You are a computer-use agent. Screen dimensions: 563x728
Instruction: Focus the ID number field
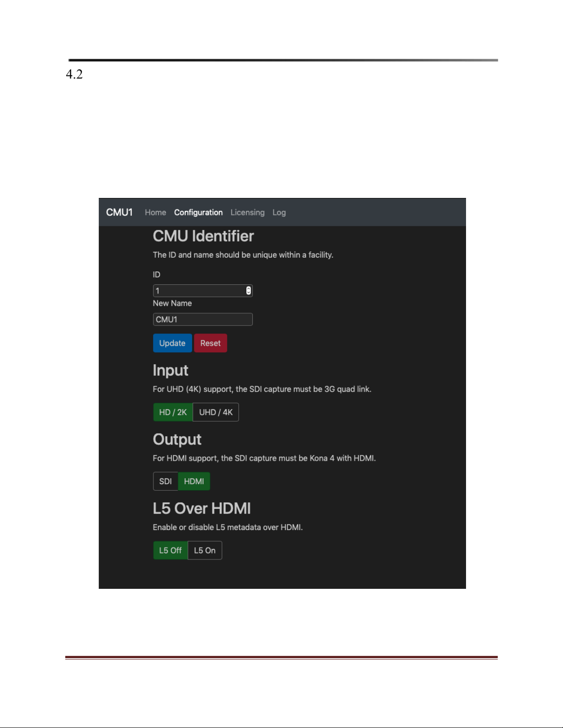[x=203, y=291]
